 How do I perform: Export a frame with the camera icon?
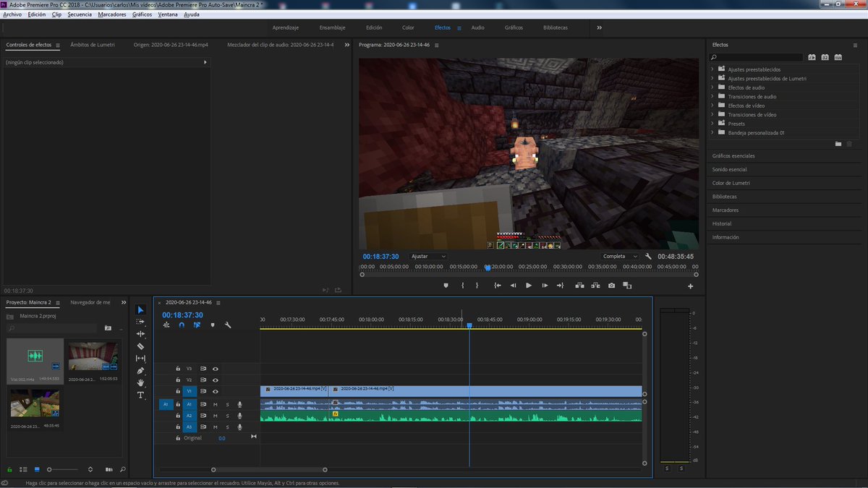click(612, 286)
